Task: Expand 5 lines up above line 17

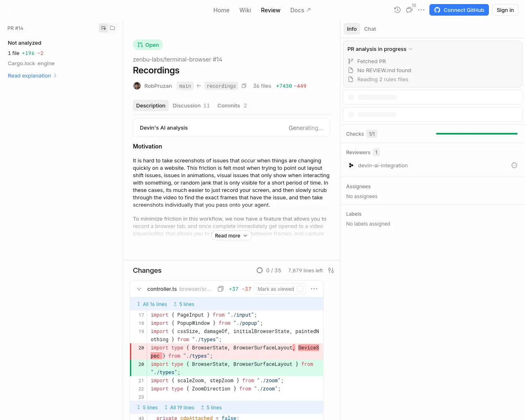Action: pos(184,304)
